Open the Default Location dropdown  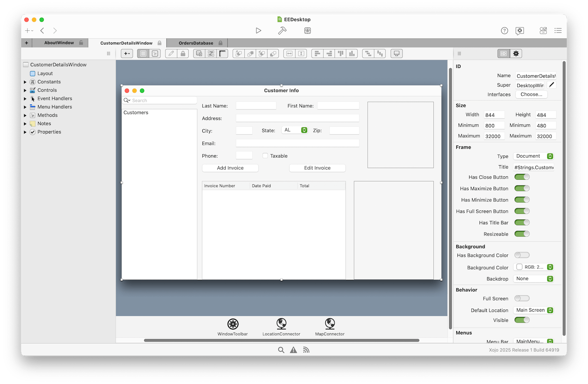click(533, 310)
